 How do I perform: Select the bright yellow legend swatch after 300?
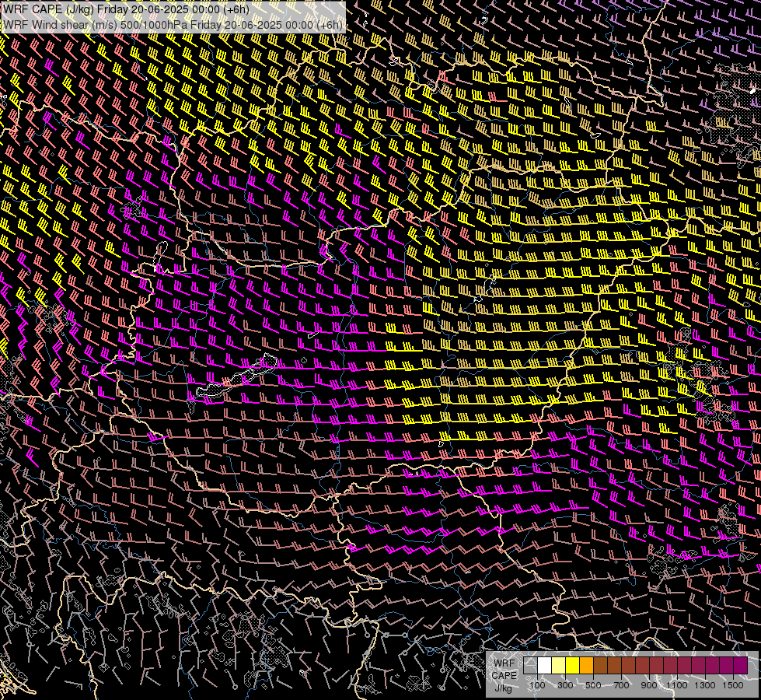[573, 665]
